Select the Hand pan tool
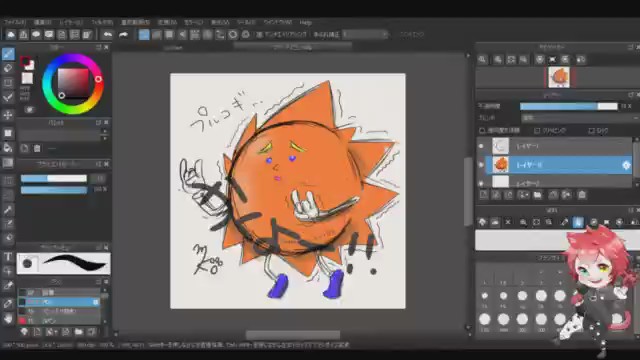This screenshot has height=360, width=640. (x=8, y=319)
